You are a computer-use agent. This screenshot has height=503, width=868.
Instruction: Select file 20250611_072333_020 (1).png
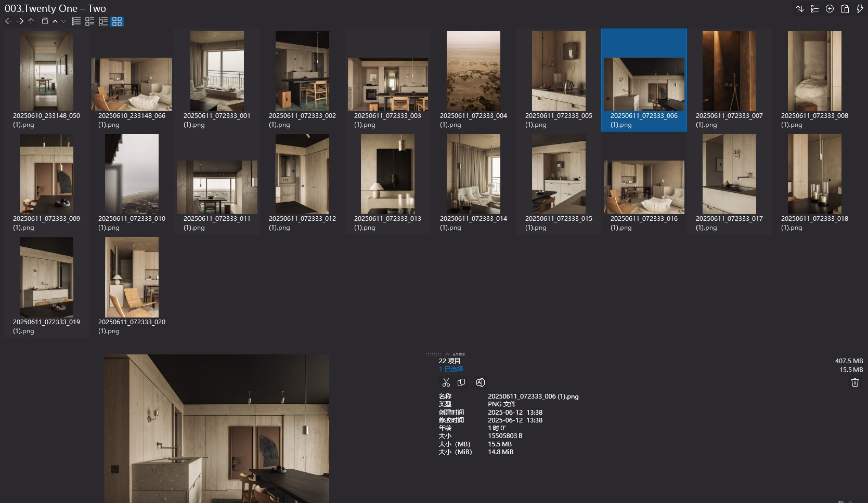point(131,277)
